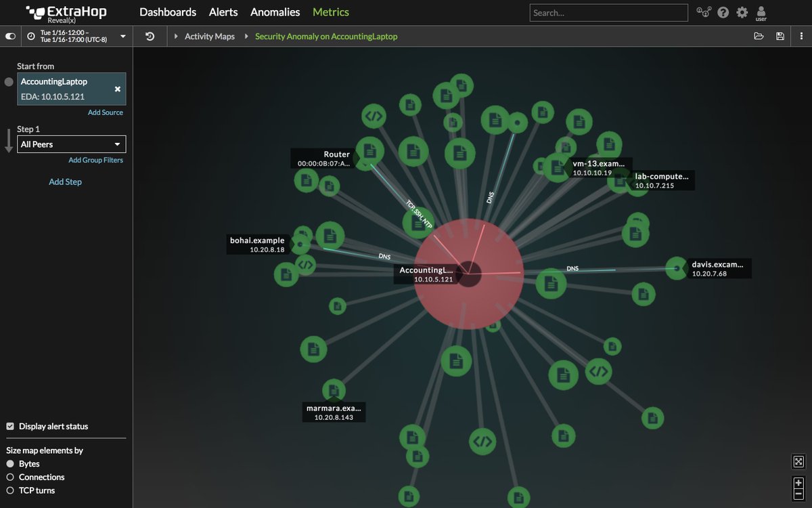Expand the time interval dropdown arrow

pos(122,37)
